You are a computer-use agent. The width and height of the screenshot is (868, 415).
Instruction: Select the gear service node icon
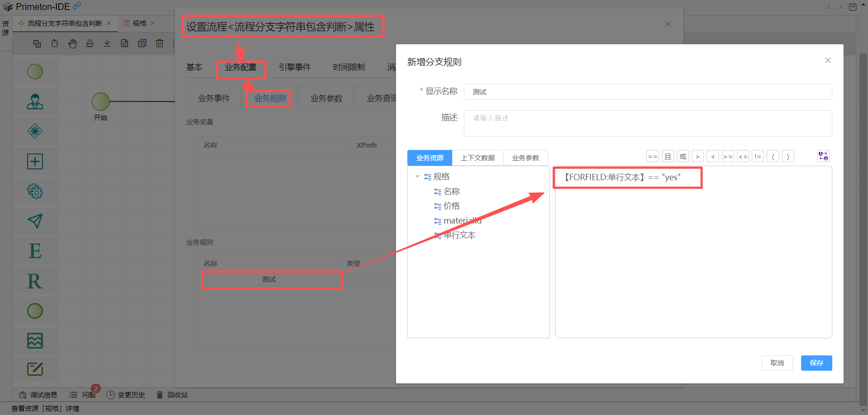tap(35, 191)
